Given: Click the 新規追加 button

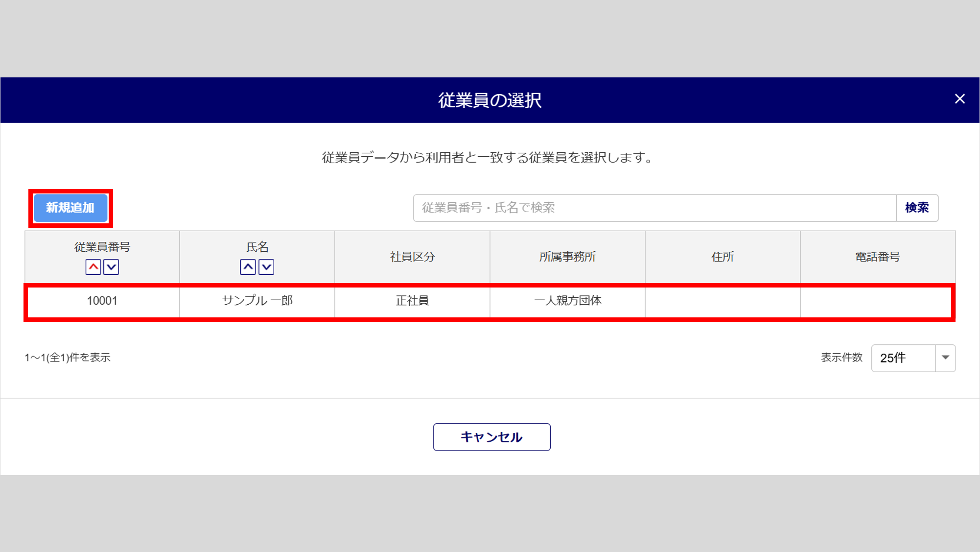Looking at the screenshot, I should [x=70, y=208].
